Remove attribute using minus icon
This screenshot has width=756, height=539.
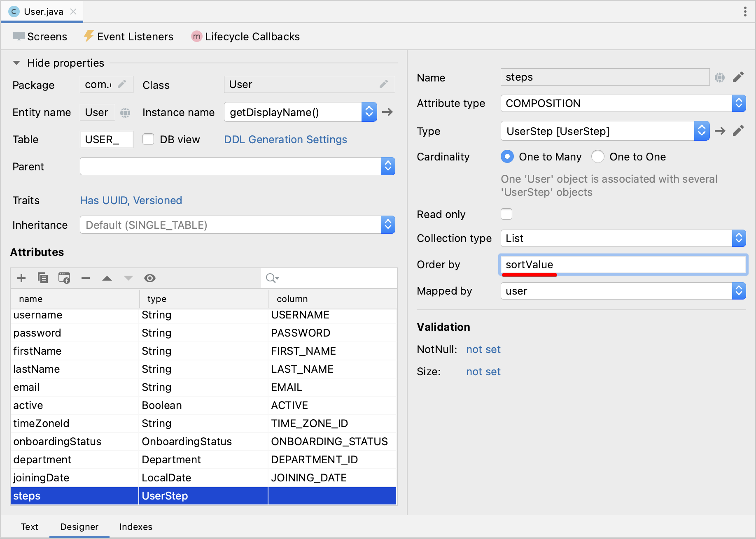86,278
